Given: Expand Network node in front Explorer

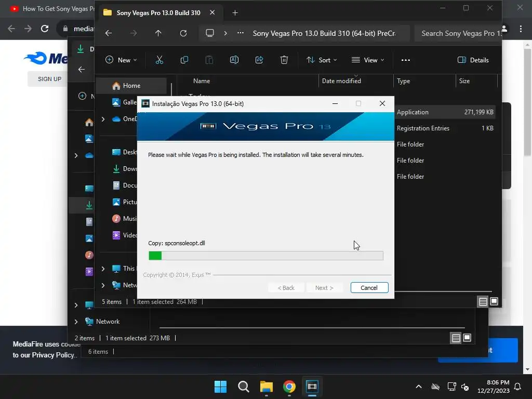Looking at the screenshot, I should click(103, 285).
